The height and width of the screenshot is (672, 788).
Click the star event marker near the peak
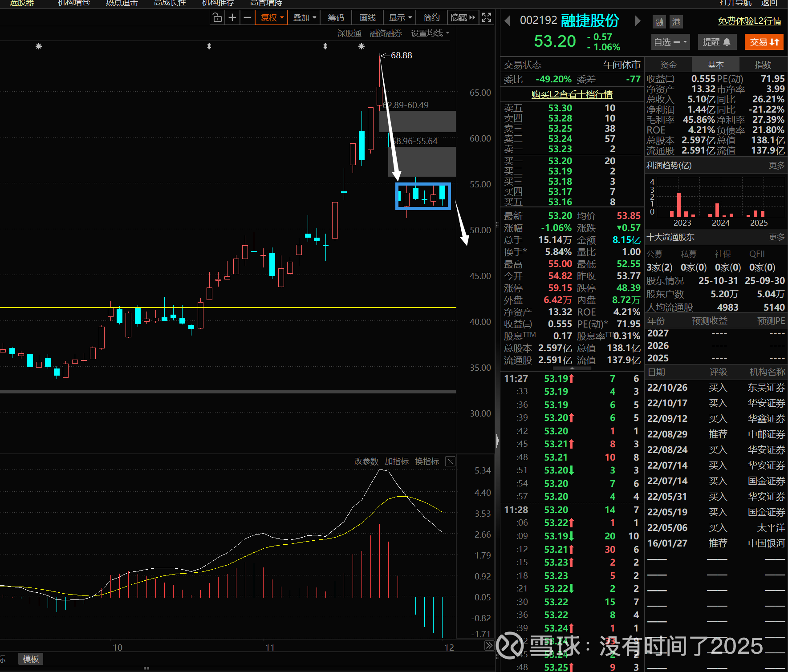pyautogui.click(x=362, y=46)
